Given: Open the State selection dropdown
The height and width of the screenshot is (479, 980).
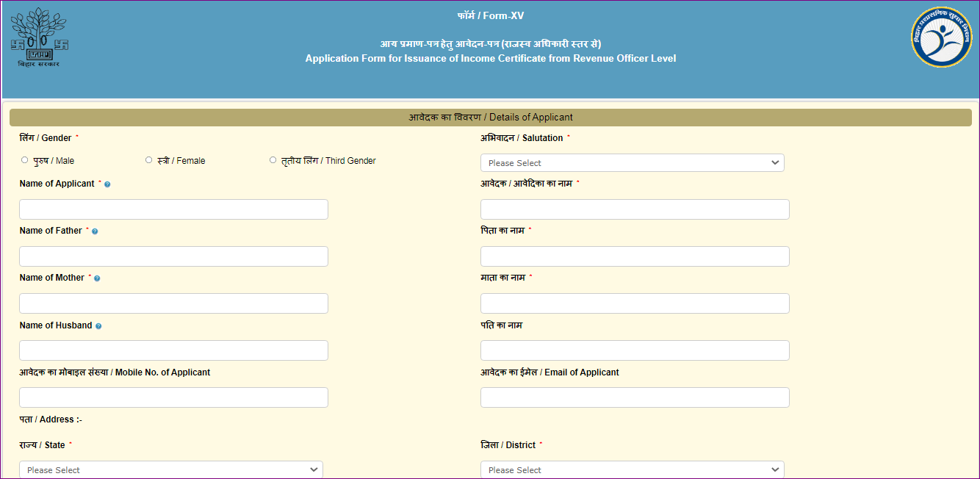Looking at the screenshot, I should (170, 469).
